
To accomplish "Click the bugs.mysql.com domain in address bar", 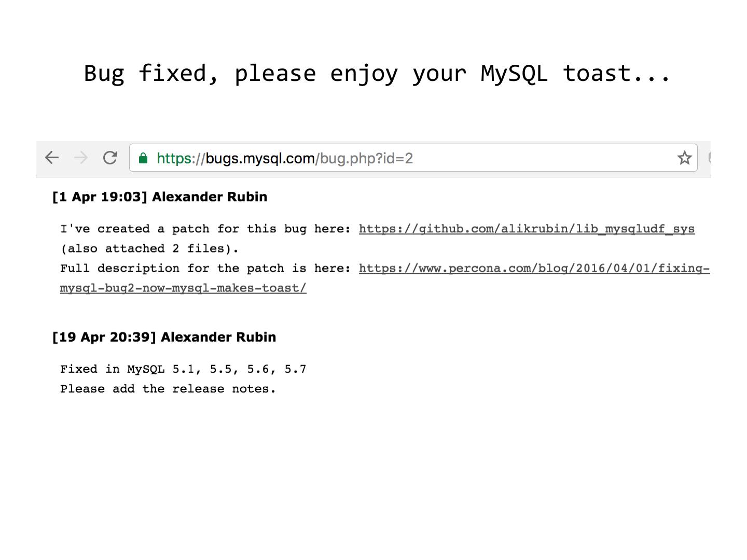I will [260, 158].
